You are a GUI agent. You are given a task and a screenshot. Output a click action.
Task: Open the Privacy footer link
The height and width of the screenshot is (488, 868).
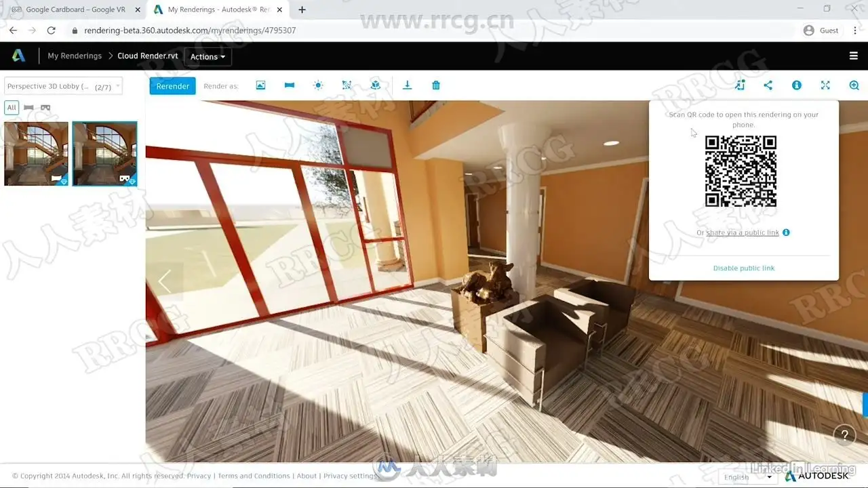pos(199,476)
